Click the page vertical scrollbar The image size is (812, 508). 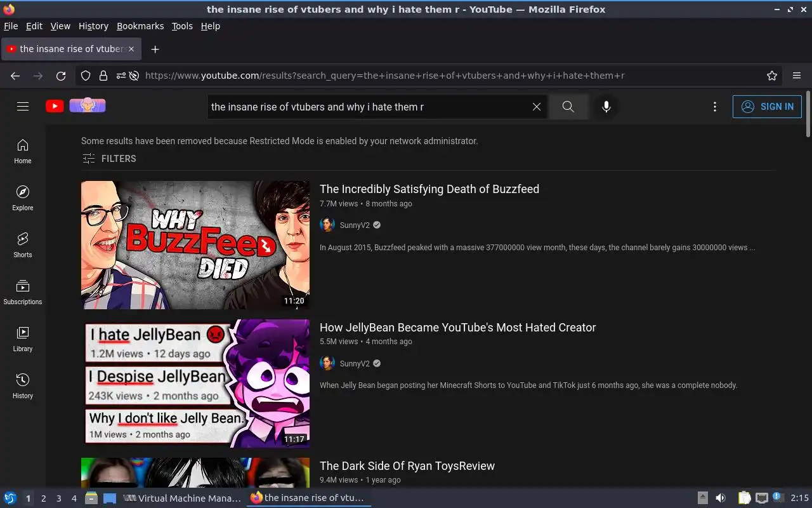808,114
